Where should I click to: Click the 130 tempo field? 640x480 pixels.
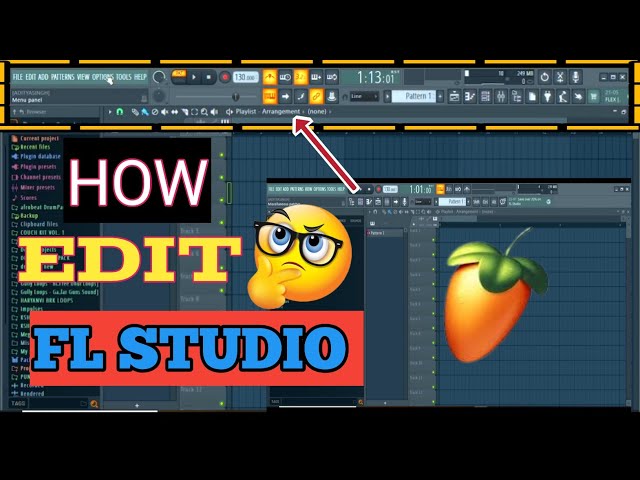(x=245, y=77)
